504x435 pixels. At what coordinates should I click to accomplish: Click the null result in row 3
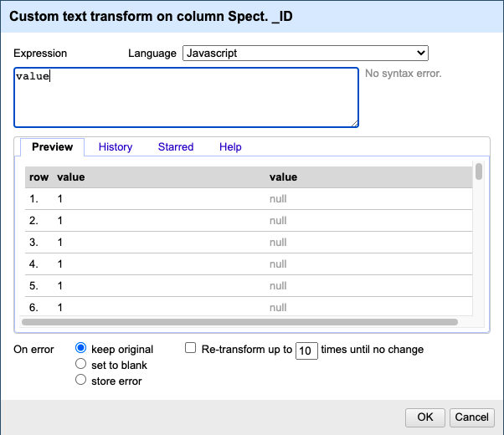pyautogui.click(x=278, y=243)
